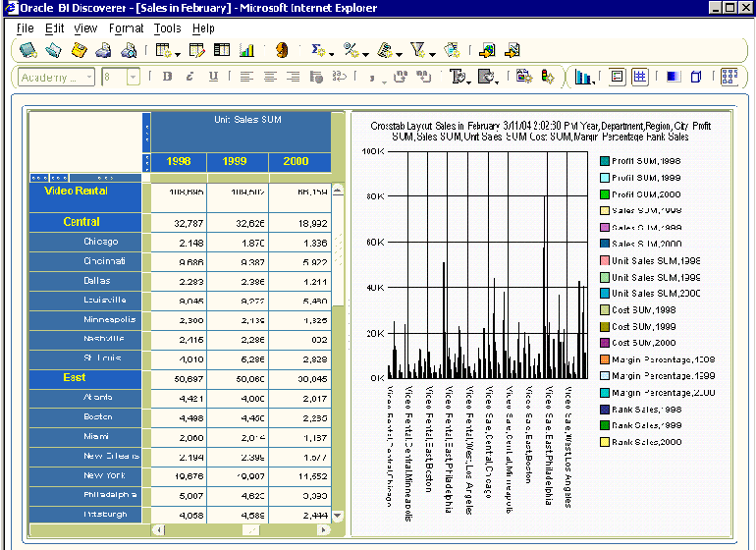
Task: Click the Central region row header
Action: point(82,222)
